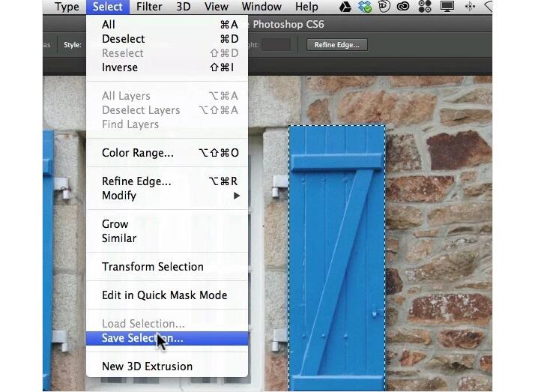Image resolution: width=538 pixels, height=392 pixels.
Task: Click Creative Cloud menu bar icon
Action: click(x=403, y=7)
